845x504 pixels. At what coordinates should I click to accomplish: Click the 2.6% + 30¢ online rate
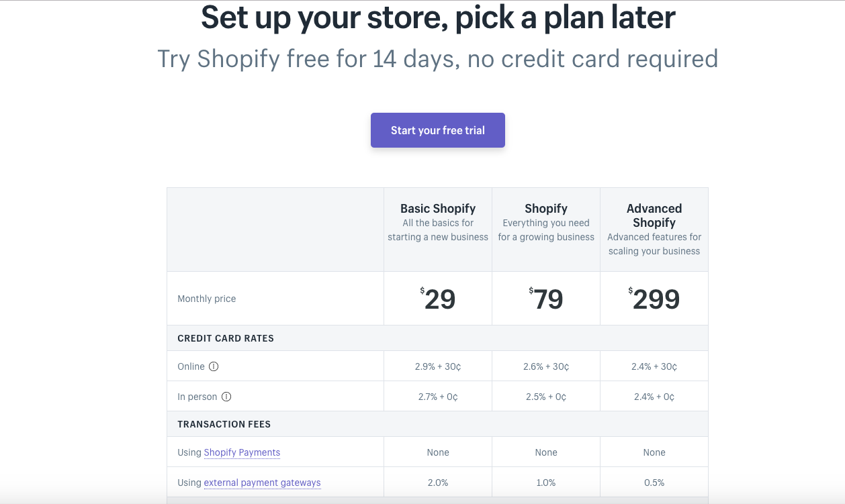(x=546, y=366)
